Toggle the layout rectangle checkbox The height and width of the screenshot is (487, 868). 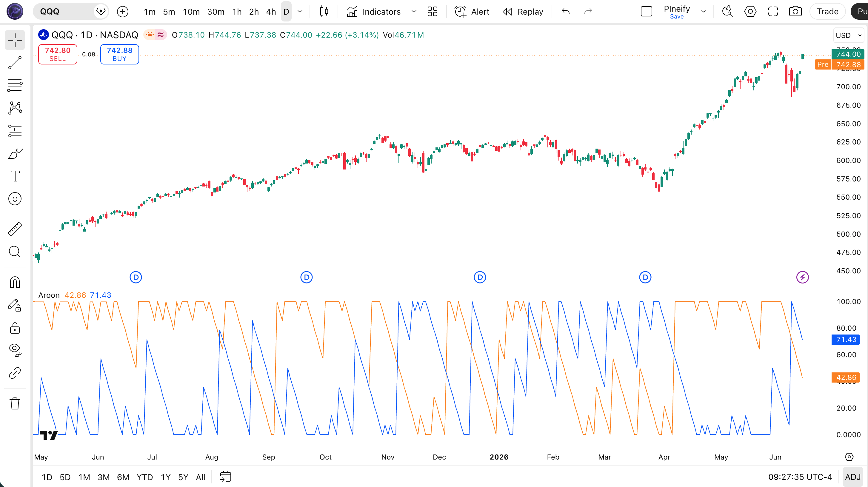pyautogui.click(x=646, y=12)
